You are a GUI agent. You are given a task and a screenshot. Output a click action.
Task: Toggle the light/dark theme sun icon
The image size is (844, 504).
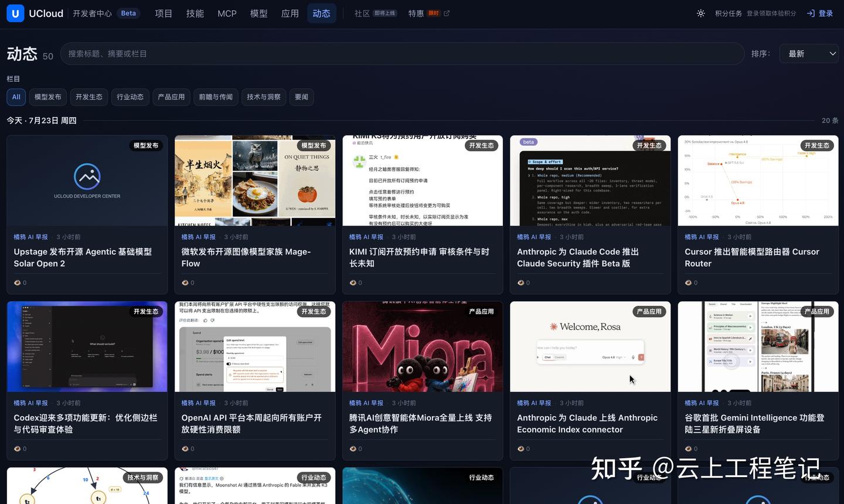click(x=700, y=13)
